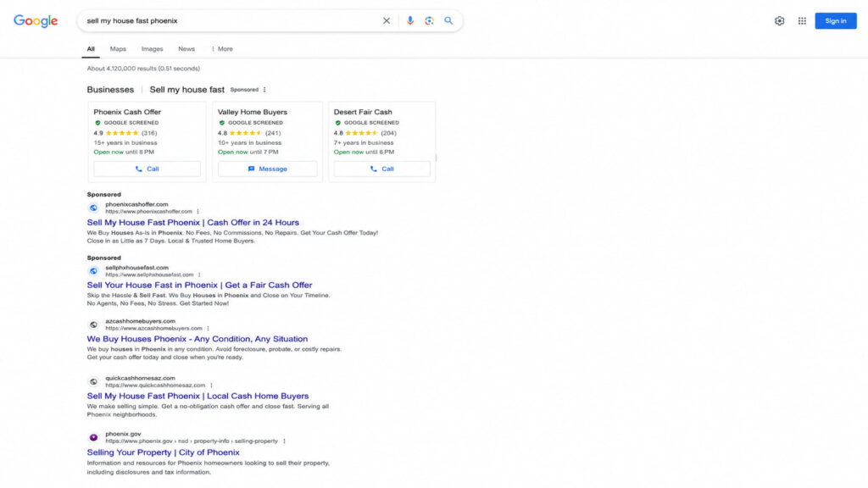This screenshot has width=868, height=488.
Task: Click the Sign in button
Action: pyautogui.click(x=835, y=21)
